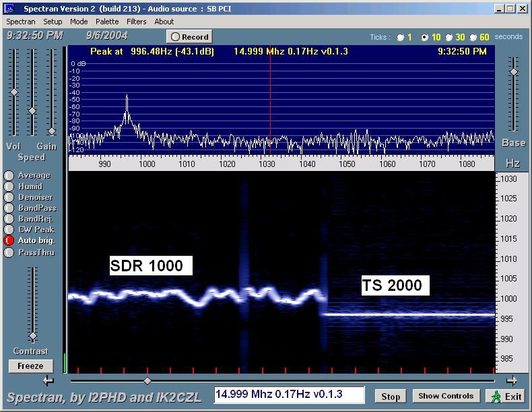Turn off Auto brig. option

pyautogui.click(x=9, y=240)
